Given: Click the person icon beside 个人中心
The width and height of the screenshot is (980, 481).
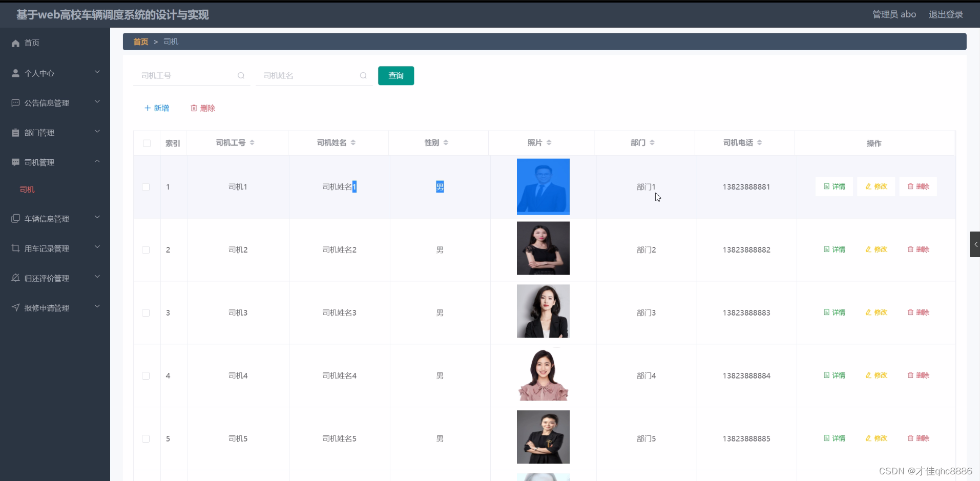Looking at the screenshot, I should coord(15,73).
